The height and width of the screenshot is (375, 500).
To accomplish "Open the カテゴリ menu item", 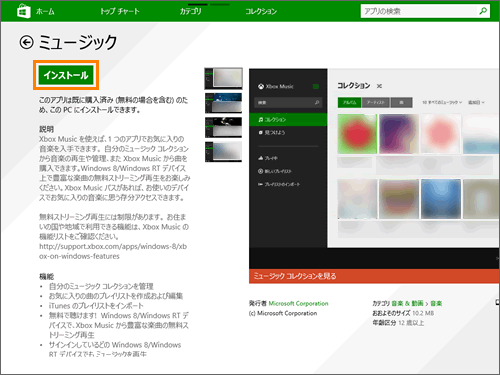I will 191,11.
